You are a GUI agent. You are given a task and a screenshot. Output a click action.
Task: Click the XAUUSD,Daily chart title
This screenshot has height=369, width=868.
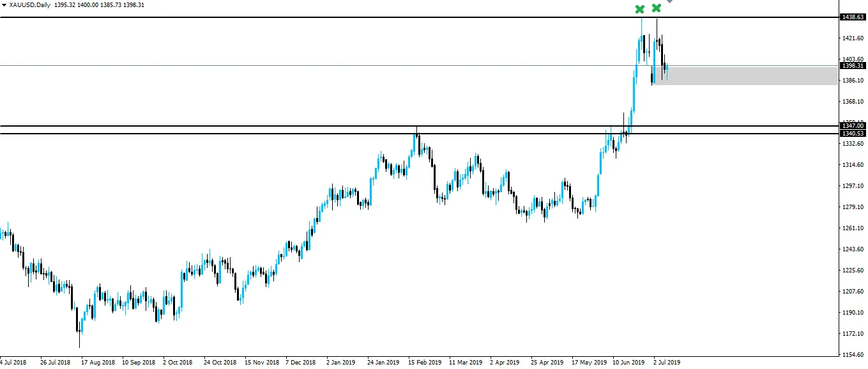pos(29,5)
